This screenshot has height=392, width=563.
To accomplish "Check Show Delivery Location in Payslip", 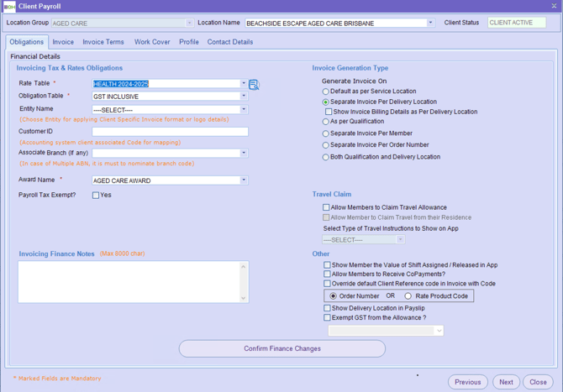I will 327,308.
